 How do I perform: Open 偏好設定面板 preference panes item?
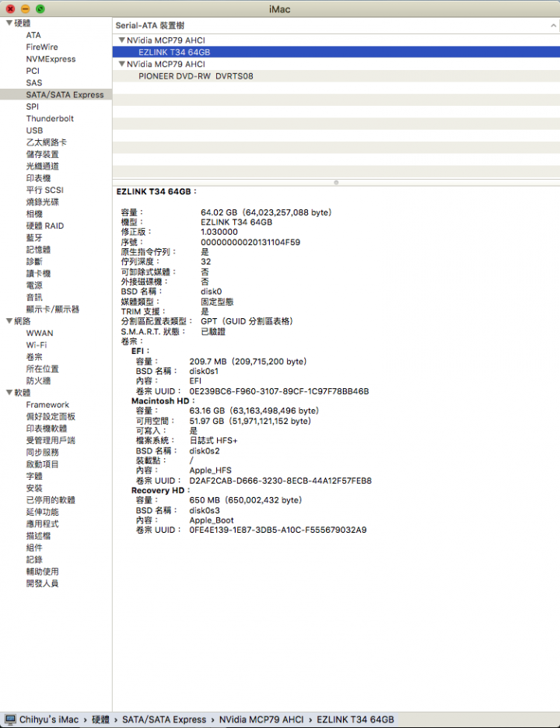pyautogui.click(x=51, y=416)
